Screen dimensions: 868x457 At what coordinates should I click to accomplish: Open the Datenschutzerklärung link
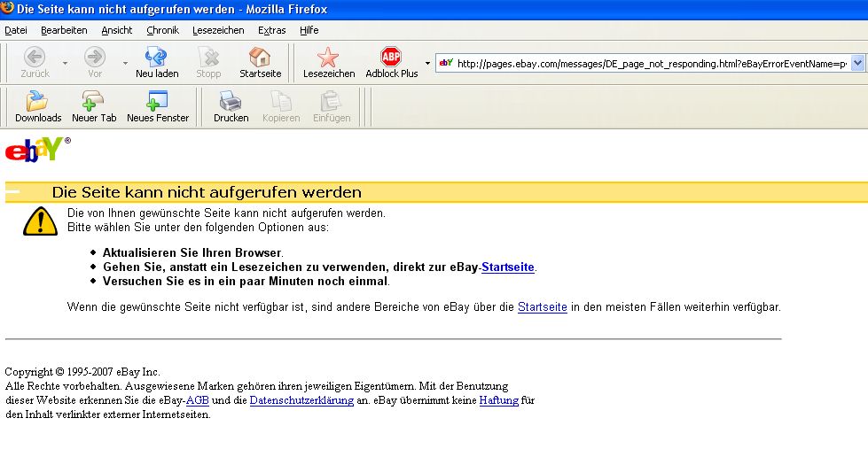301,400
